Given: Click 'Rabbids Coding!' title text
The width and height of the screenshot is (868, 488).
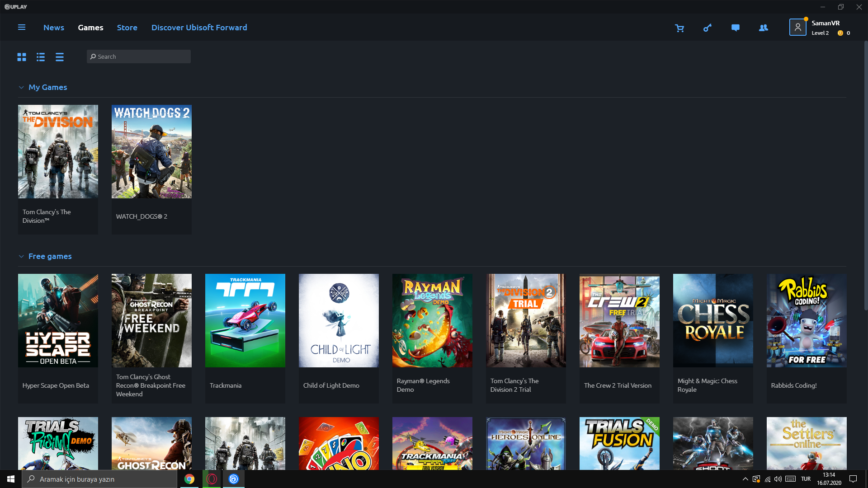Looking at the screenshot, I should point(794,385).
